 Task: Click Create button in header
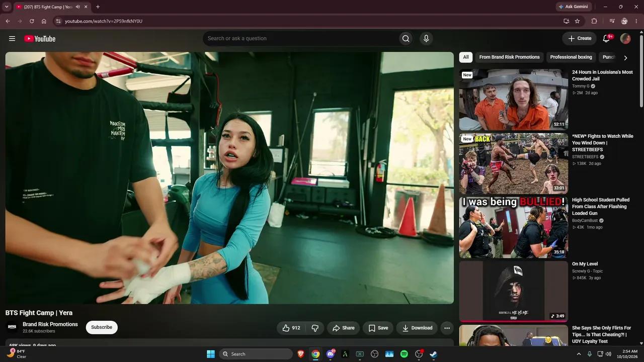[579, 38]
